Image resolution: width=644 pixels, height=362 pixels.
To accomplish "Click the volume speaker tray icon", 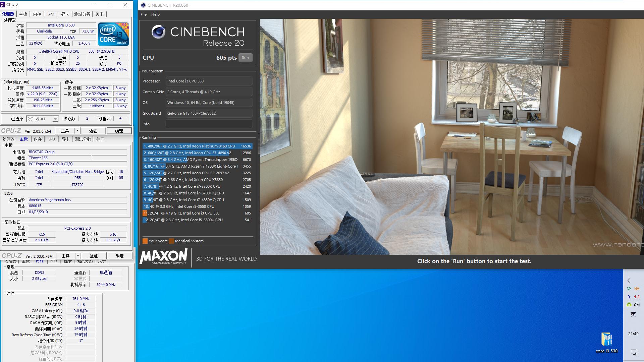I will pyautogui.click(x=637, y=305).
